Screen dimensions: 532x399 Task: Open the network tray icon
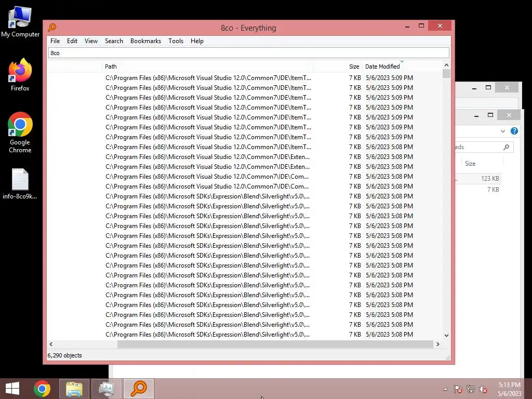471,389
